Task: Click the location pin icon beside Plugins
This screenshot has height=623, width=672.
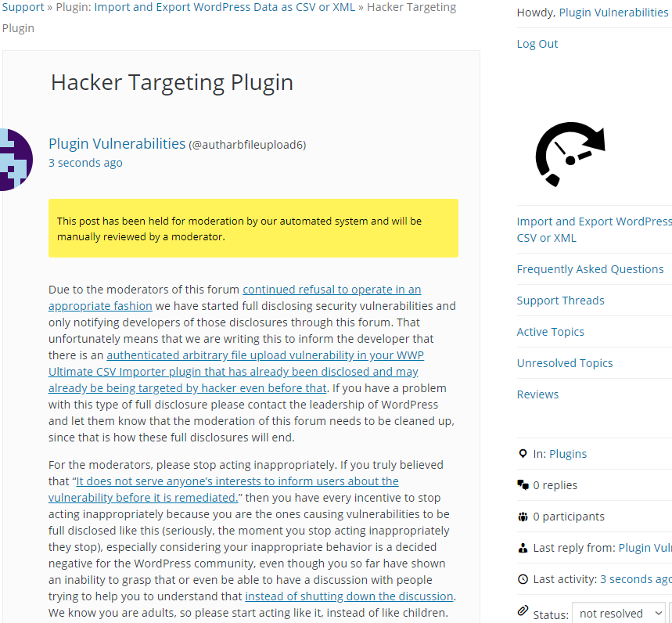Action: [523, 454]
